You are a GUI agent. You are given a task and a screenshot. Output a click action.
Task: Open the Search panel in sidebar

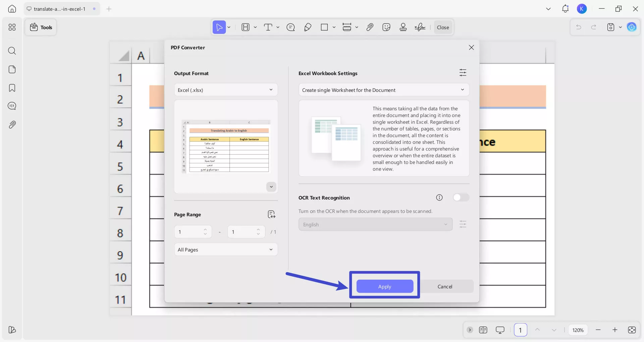12,51
